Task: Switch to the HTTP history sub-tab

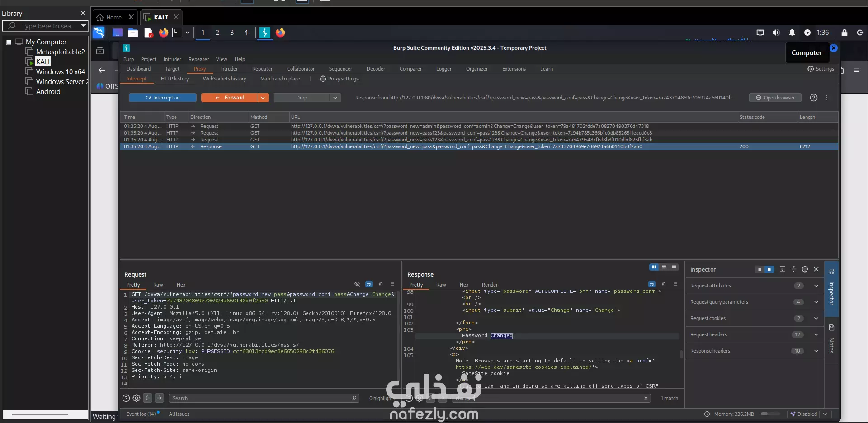Action: pos(175,79)
